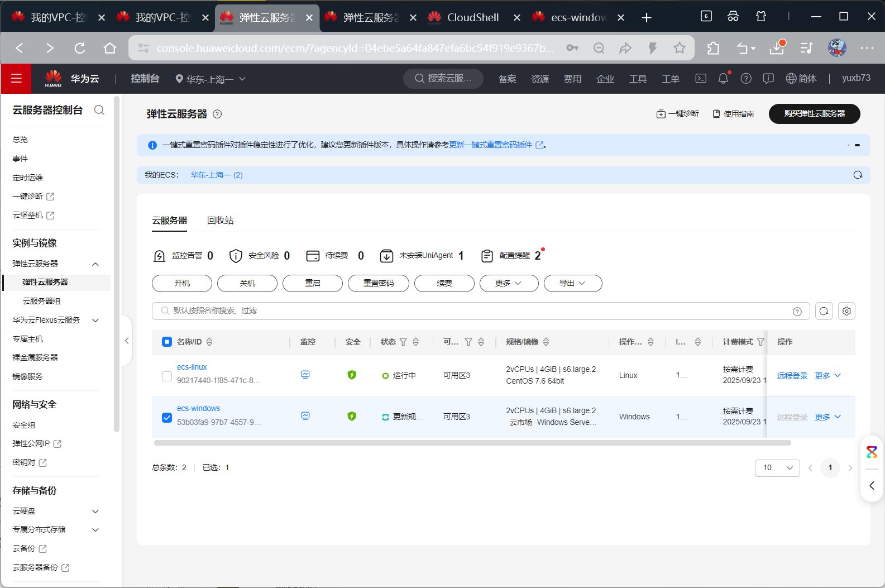This screenshot has width=885, height=588.
Task: Click 购买弹性云服务器 button
Action: tap(815, 113)
